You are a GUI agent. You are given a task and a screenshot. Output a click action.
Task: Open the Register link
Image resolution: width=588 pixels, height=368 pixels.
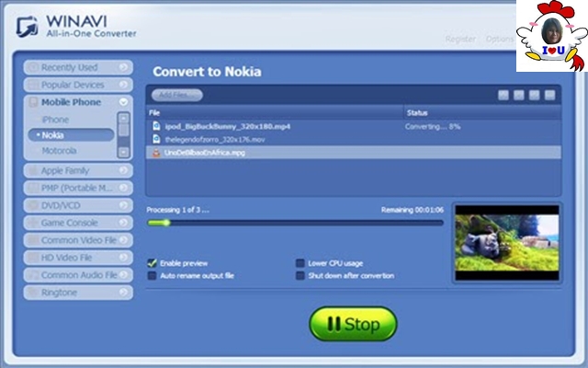tap(460, 39)
